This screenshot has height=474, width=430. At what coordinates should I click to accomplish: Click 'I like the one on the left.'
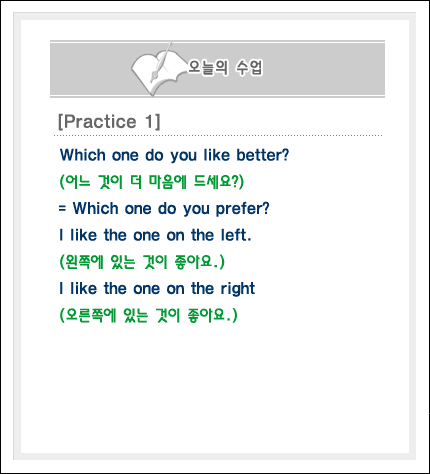155,235
